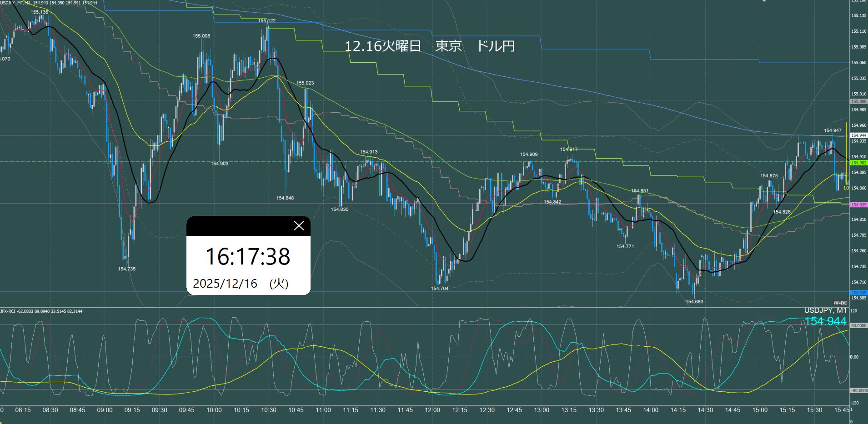Click the 15:00 time axis marker
868x424 pixels.
760,410
